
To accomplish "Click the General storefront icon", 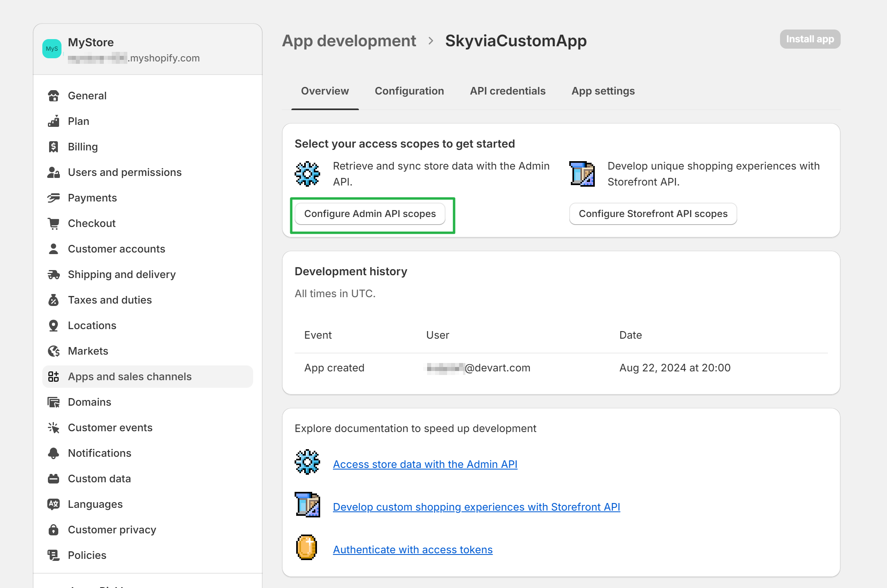I will coord(53,96).
